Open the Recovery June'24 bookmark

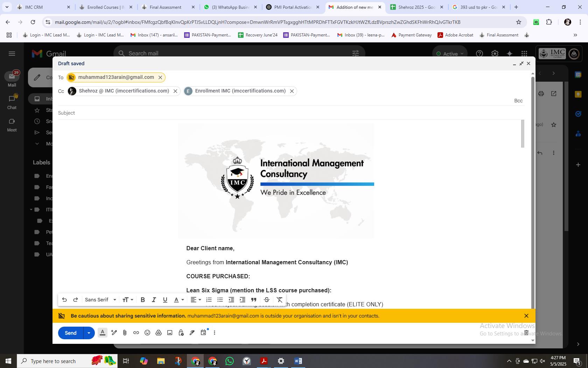point(258,35)
